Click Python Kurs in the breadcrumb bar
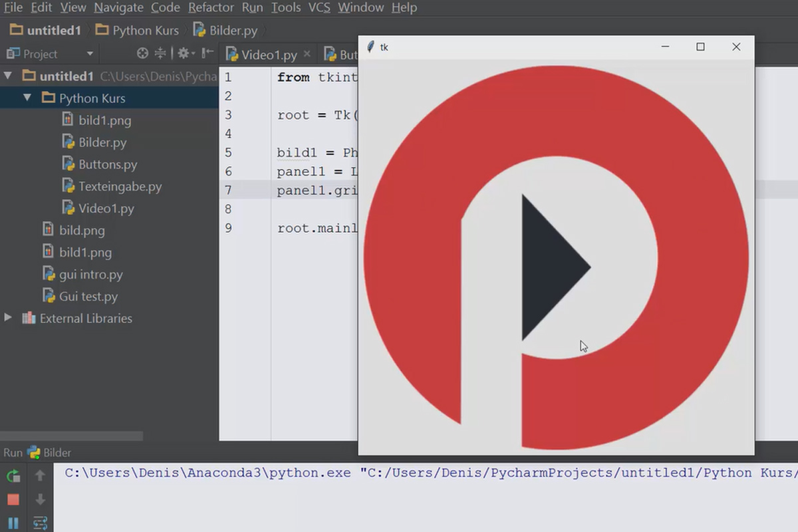Image resolution: width=798 pixels, height=532 pixels. [138, 31]
